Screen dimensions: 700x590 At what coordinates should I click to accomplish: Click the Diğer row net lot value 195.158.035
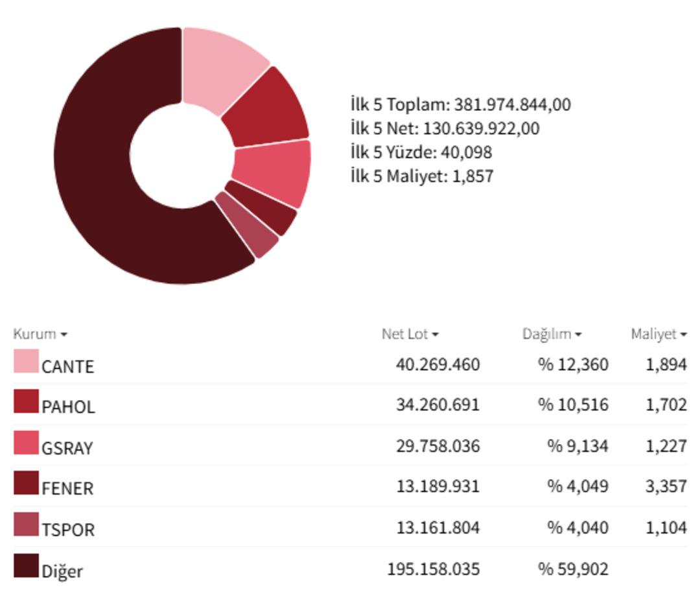[434, 569]
